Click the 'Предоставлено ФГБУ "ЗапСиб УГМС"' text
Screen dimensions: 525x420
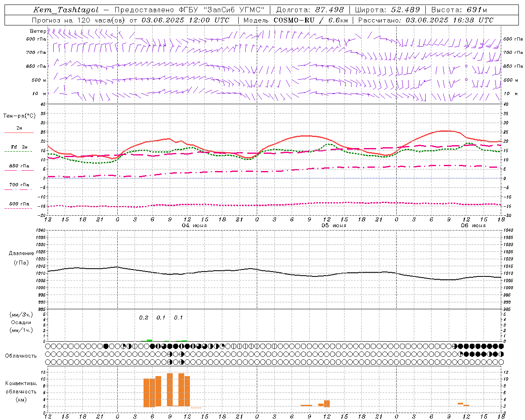(x=190, y=10)
